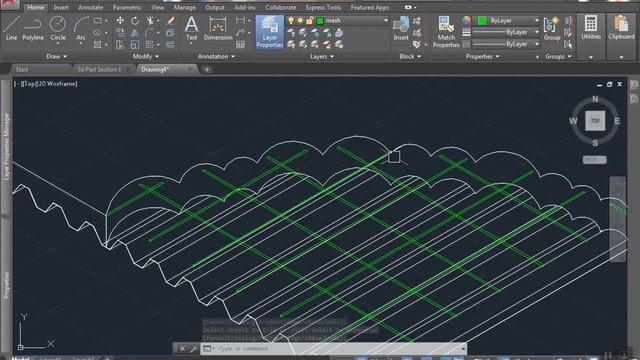This screenshot has width=640, height=360.
Task: Close the command line with X
Action: (x=182, y=349)
